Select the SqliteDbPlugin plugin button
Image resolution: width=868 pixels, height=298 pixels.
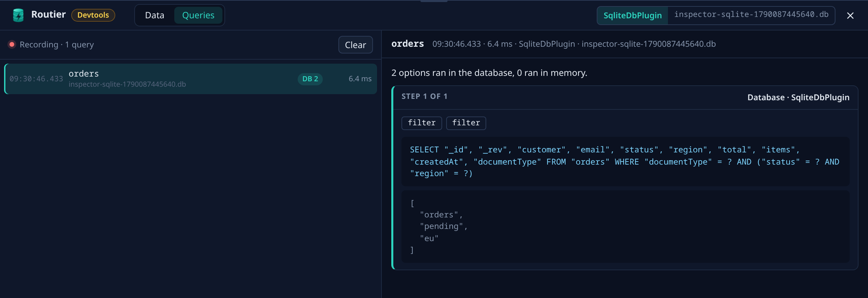click(632, 15)
